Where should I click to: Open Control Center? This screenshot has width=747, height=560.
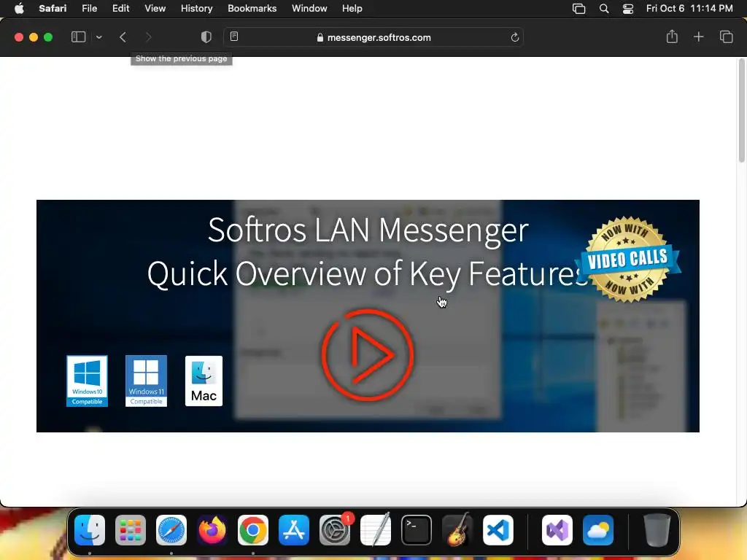click(x=628, y=9)
